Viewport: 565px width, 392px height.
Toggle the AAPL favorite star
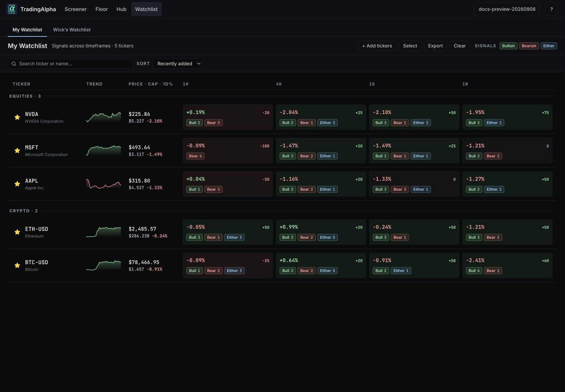(x=17, y=184)
